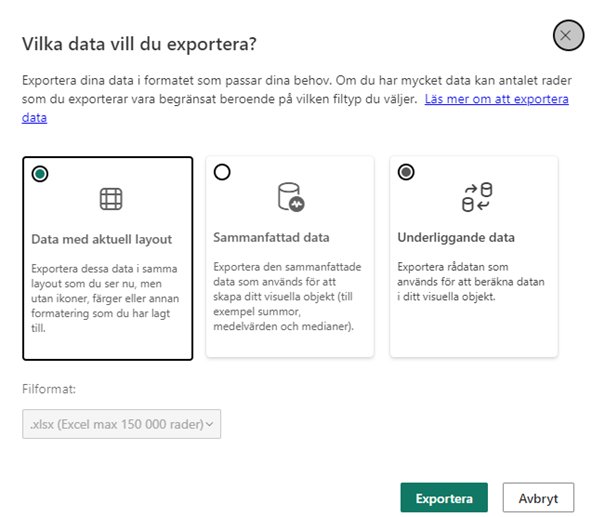The image size is (605, 517).
Task: Click the database icon for summarized data
Action: pyautogui.click(x=290, y=198)
